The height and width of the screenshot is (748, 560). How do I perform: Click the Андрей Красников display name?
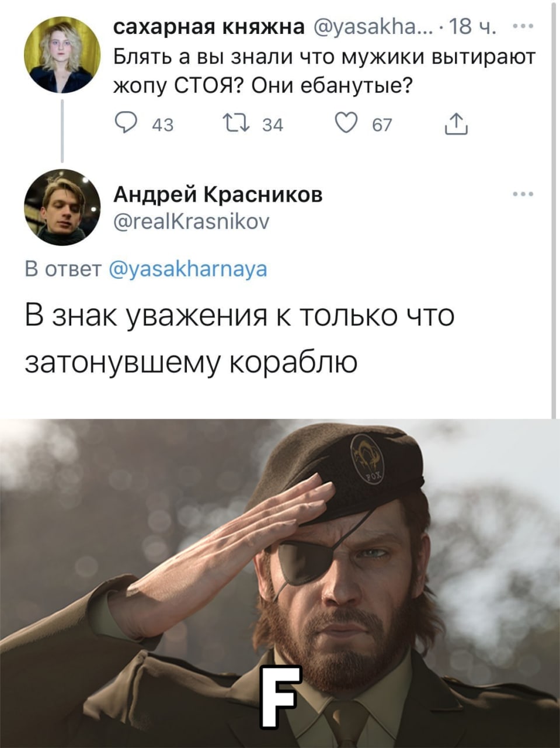pyautogui.click(x=218, y=195)
